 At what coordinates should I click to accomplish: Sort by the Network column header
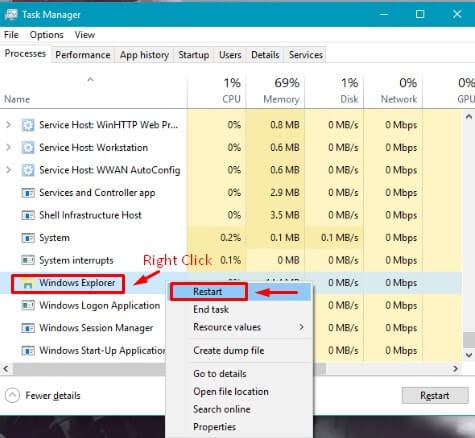coord(393,91)
